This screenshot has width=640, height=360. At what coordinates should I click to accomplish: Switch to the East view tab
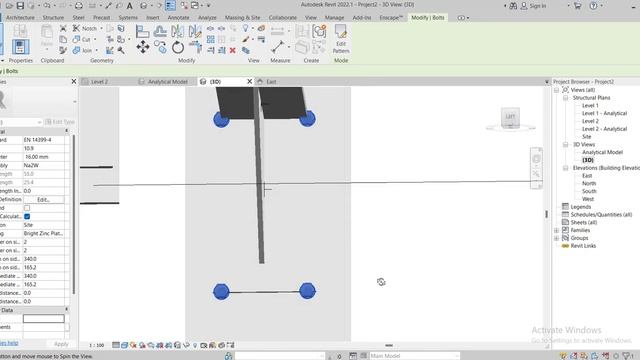(x=271, y=82)
